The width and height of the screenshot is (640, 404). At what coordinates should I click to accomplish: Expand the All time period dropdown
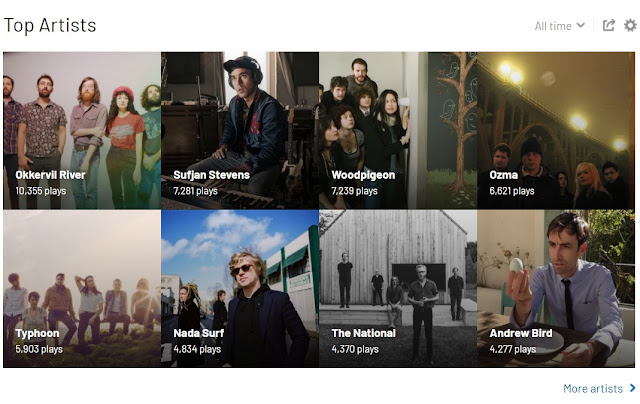[x=560, y=26]
